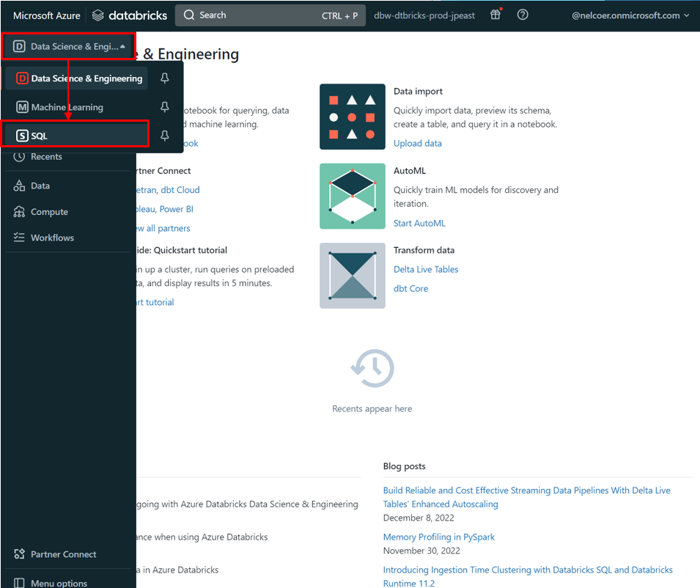Open the Memory Profiling in PySpark post
700x588 pixels.
pyautogui.click(x=439, y=537)
